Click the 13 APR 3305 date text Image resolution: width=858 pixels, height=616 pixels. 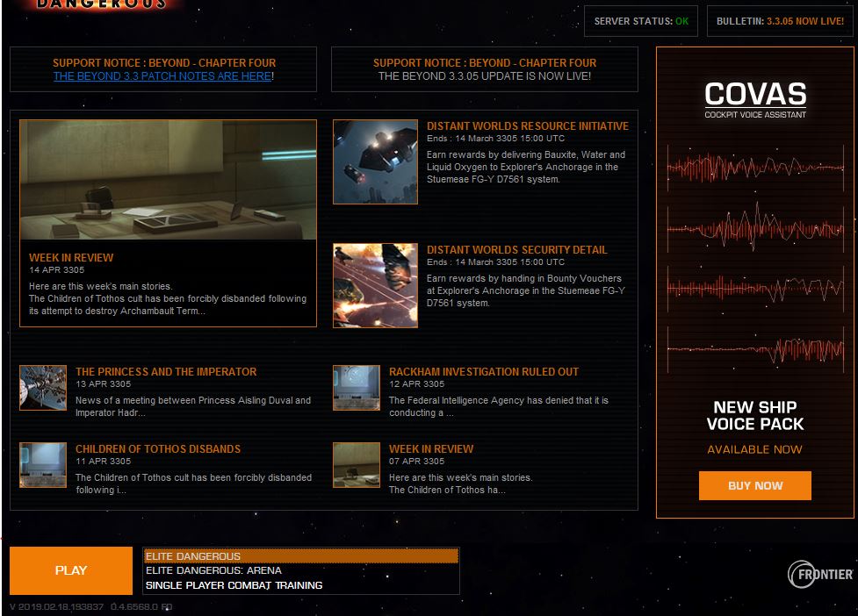pyautogui.click(x=103, y=383)
